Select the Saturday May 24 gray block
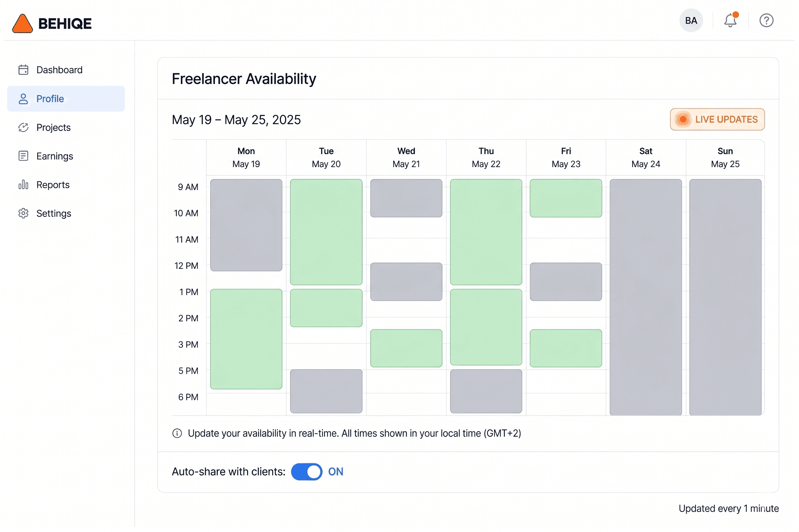This screenshot has width=799, height=532. click(x=646, y=297)
